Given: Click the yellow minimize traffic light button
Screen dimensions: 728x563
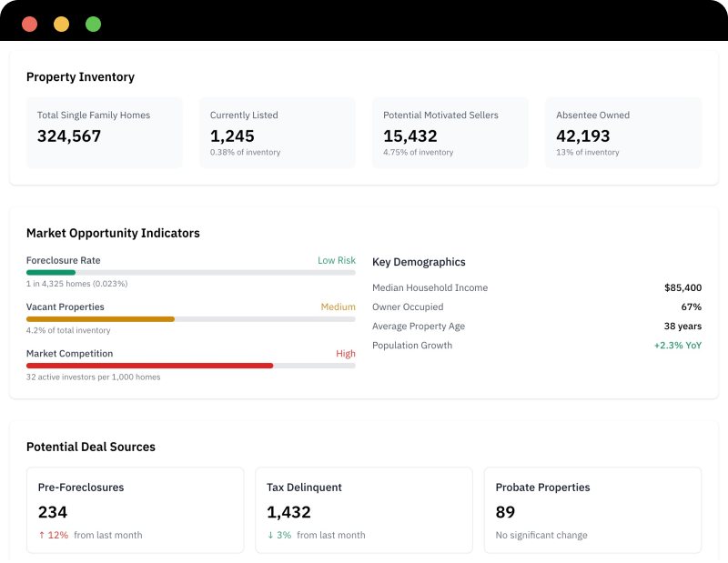Looking at the screenshot, I should [60, 25].
